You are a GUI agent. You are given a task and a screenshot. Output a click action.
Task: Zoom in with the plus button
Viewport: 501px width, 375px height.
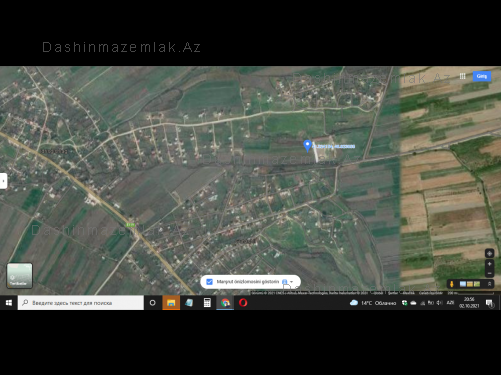click(x=489, y=264)
